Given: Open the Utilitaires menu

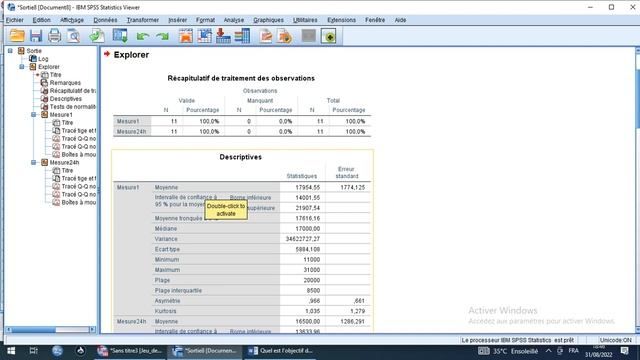Looking at the screenshot, I should (305, 20).
